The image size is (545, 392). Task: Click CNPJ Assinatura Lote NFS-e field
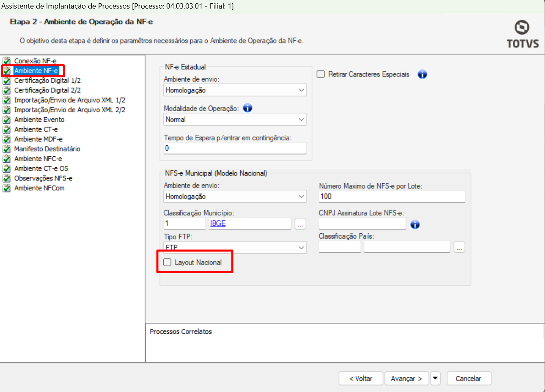tap(363, 223)
